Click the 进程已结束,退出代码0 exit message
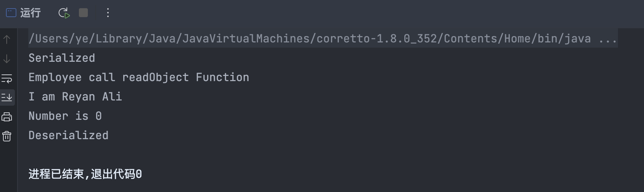644x192 pixels. point(85,174)
